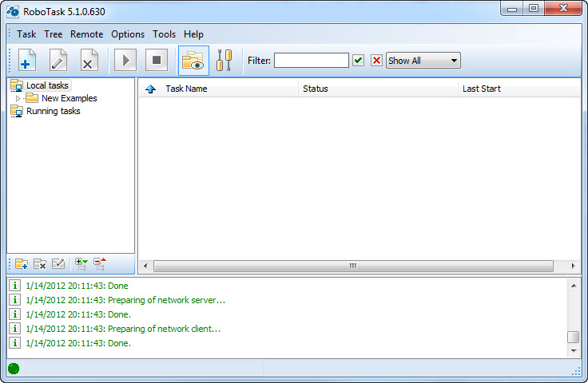Click horizontal scrollbar right arrow
This screenshot has width=588, height=383.
pos(573,266)
